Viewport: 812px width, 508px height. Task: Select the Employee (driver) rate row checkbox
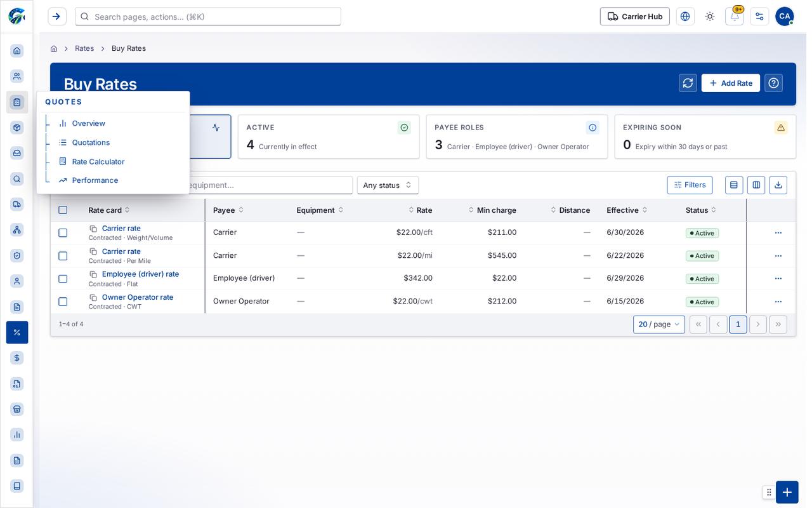[63, 279]
